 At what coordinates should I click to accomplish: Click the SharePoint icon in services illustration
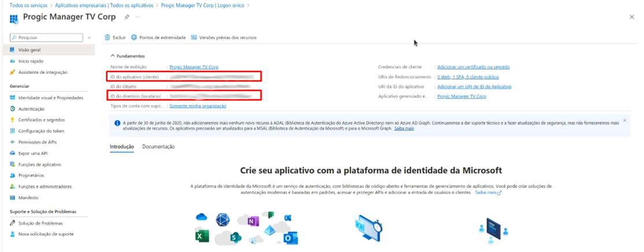(x=235, y=237)
